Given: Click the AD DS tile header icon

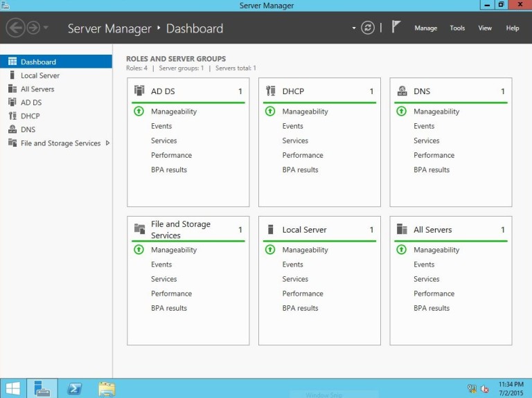Looking at the screenshot, I should pyautogui.click(x=139, y=91).
